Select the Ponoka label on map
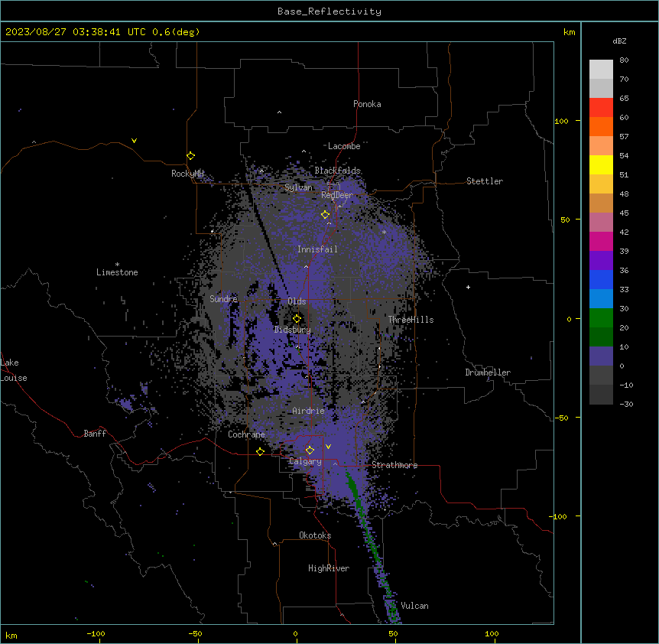This screenshot has width=659, height=644. pos(367,104)
